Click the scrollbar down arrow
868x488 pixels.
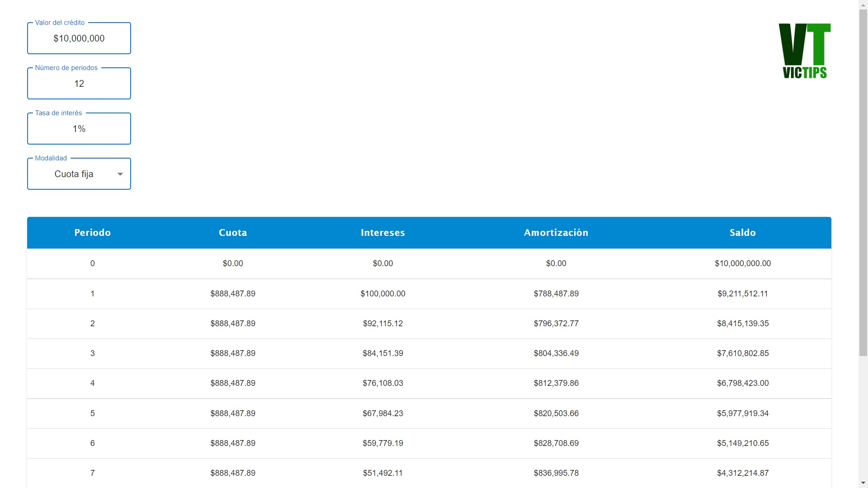tap(863, 483)
